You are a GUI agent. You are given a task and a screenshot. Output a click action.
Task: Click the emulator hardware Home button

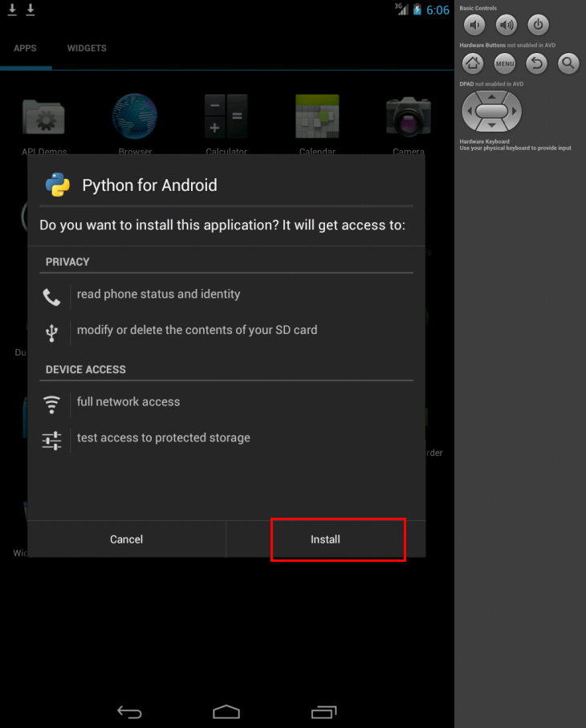473,63
